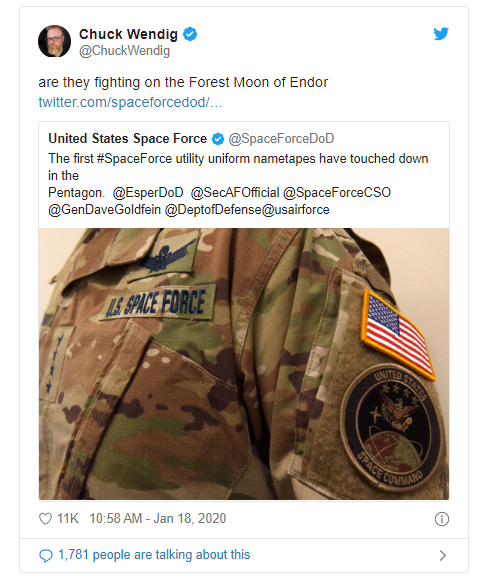This screenshot has height=582, width=487.
Task: Click the 11K likes count
Action: click(68, 519)
